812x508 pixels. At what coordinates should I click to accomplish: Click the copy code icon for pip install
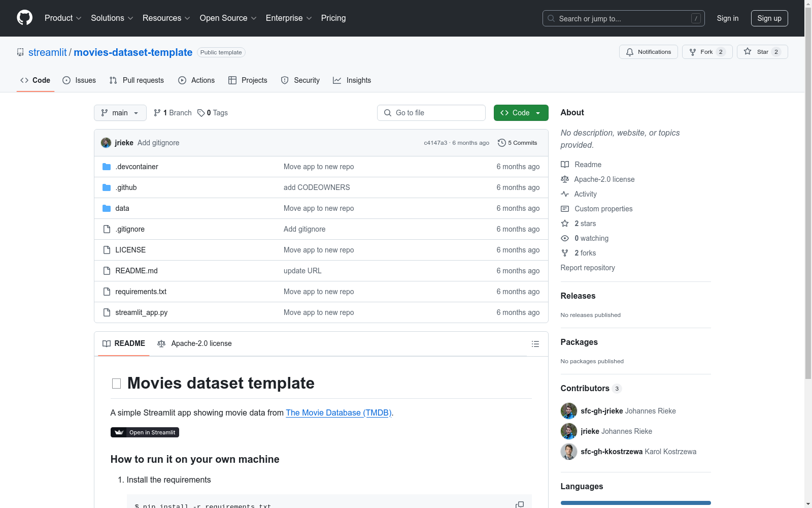(x=520, y=504)
